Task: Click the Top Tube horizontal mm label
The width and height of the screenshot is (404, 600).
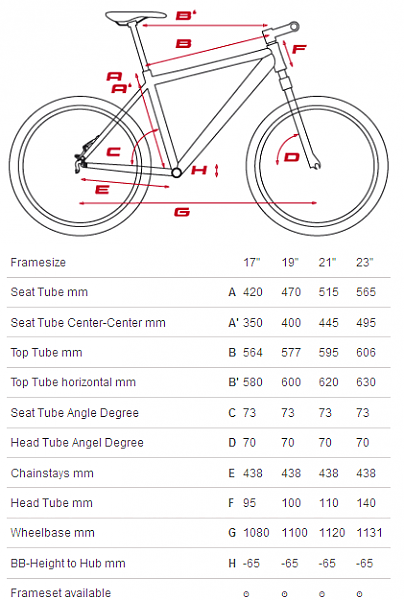Action: click(x=73, y=382)
